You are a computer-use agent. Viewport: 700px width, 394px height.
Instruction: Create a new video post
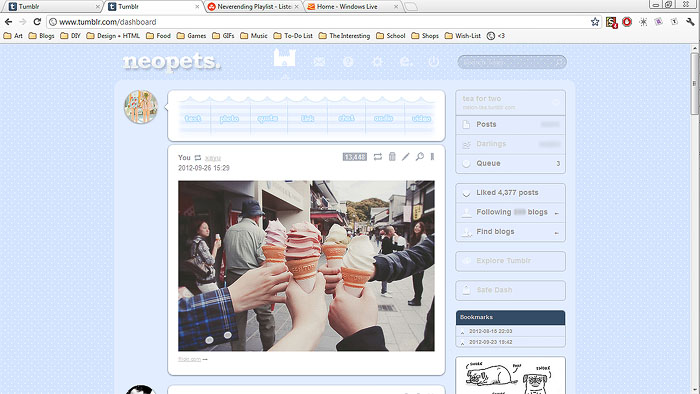[x=421, y=118]
